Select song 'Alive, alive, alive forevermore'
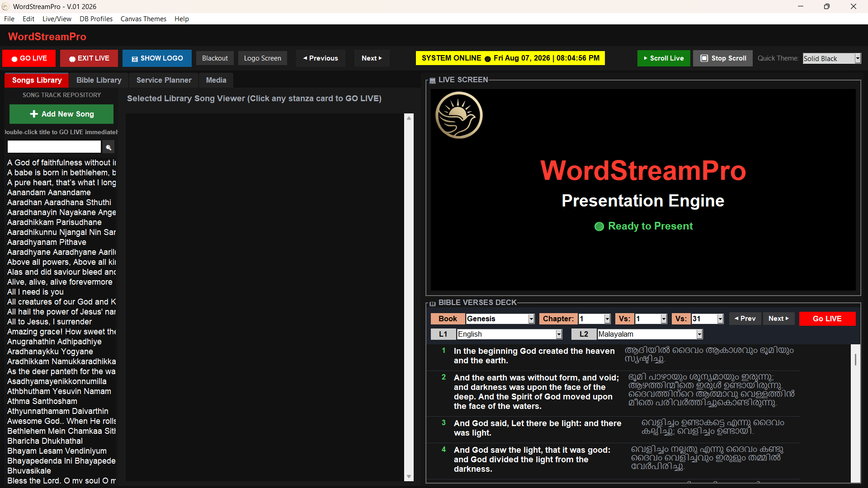Viewport: 868px width, 488px height. click(x=60, y=282)
